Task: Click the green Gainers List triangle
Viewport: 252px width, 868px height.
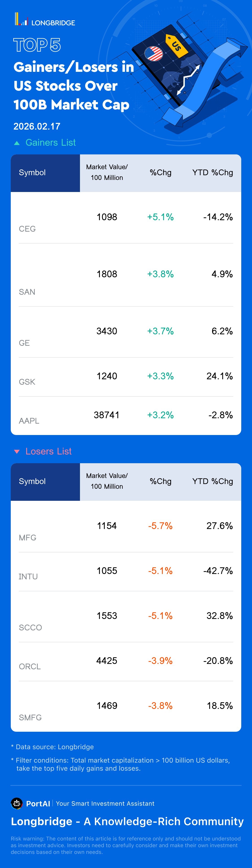Action: pos(17,143)
